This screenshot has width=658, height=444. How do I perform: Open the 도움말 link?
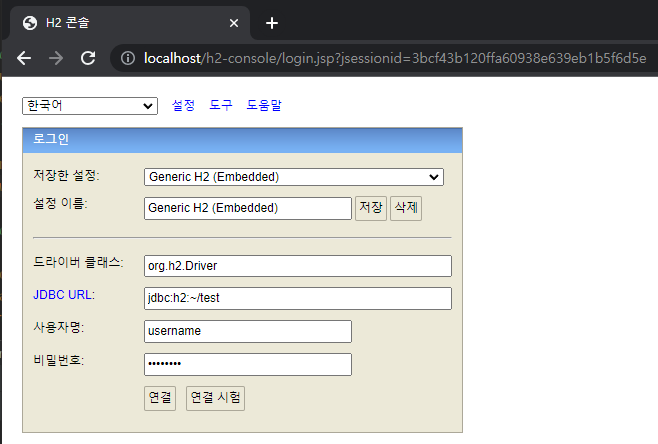click(264, 105)
